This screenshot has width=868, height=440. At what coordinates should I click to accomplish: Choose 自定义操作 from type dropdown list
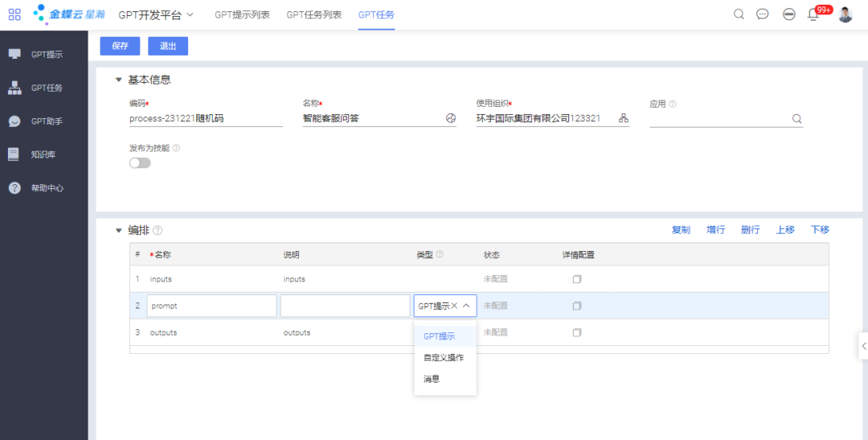point(445,357)
